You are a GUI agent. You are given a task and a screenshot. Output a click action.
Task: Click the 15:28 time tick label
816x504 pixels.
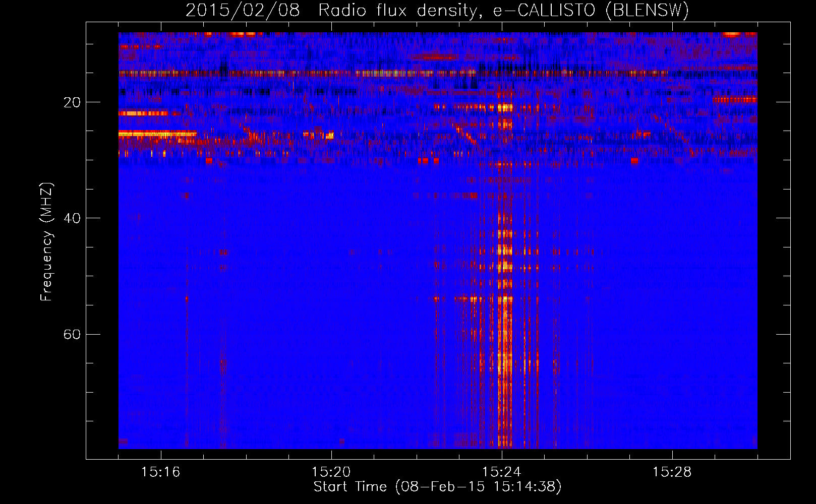(672, 472)
